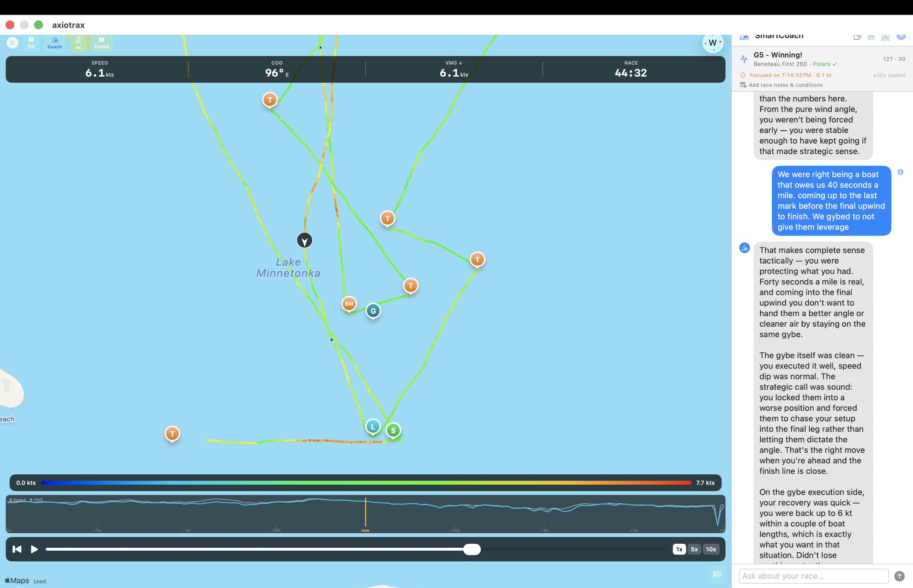Image resolution: width=913 pixels, height=588 pixels.
Task: Send the message with the arrow button
Action: pos(899,576)
